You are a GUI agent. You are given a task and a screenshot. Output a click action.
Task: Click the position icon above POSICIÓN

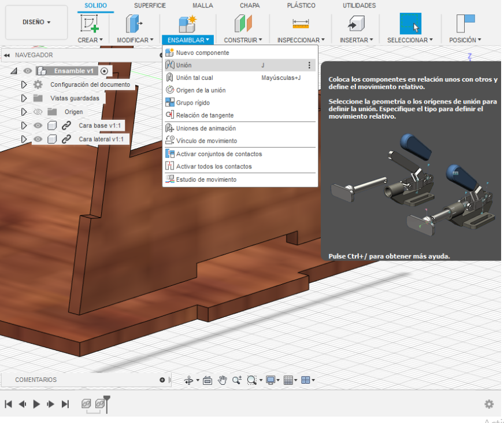pyautogui.click(x=465, y=24)
